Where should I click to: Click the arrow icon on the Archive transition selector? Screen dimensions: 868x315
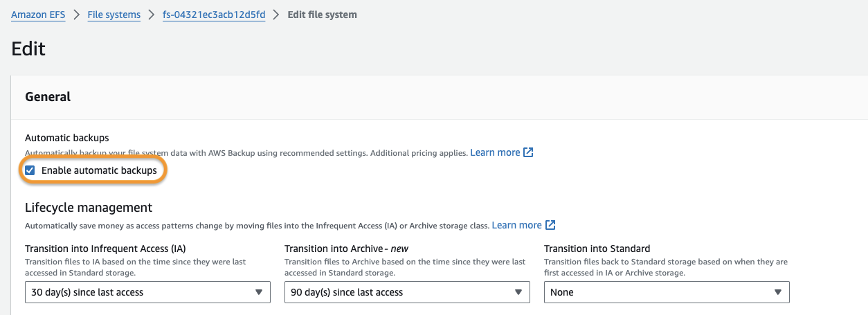point(518,292)
